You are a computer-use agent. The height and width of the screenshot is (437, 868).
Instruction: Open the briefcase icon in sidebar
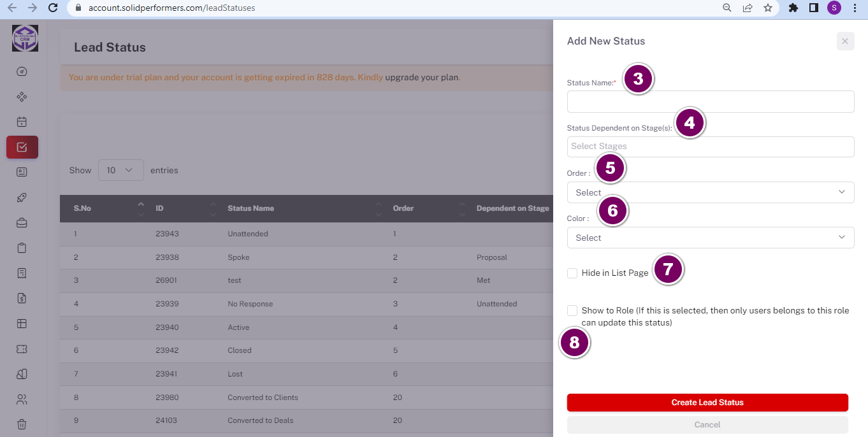click(x=22, y=222)
